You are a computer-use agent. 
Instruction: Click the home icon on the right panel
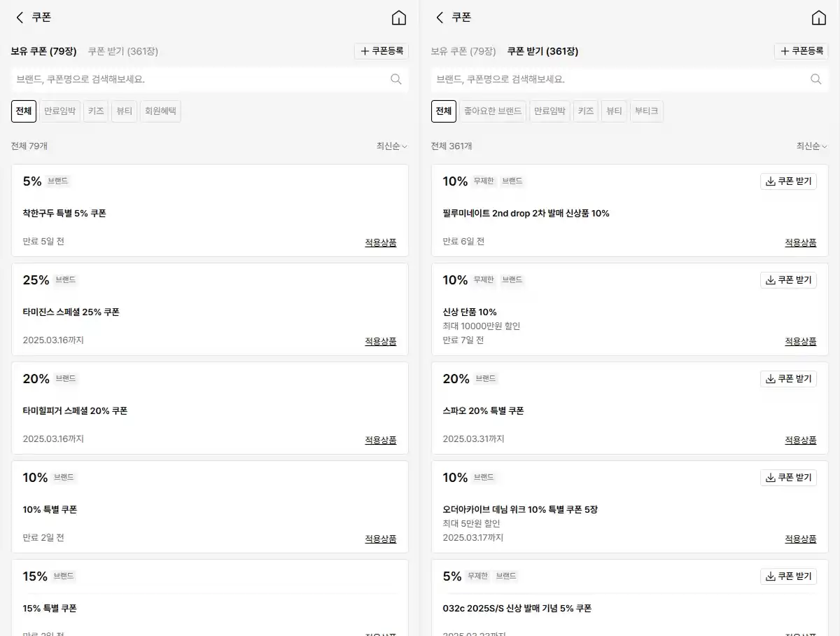click(819, 18)
